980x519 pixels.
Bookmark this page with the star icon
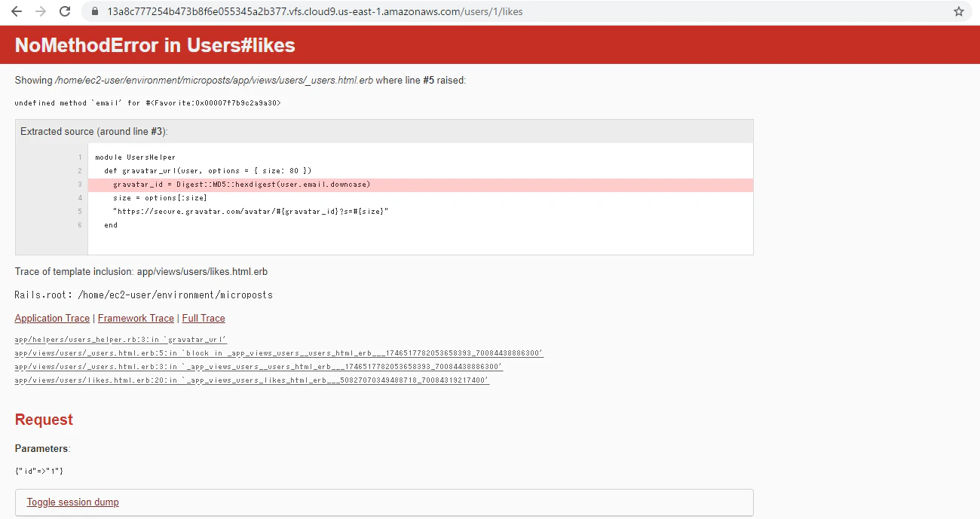click(x=959, y=11)
